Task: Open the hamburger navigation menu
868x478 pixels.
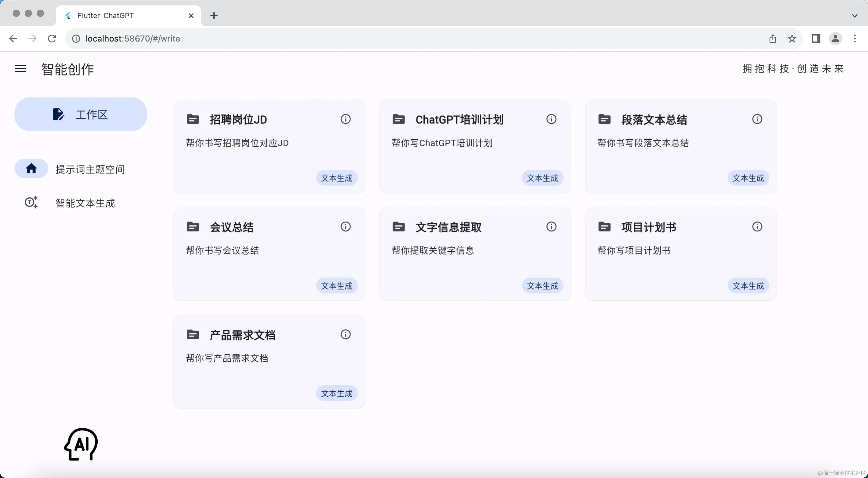Action: point(20,69)
